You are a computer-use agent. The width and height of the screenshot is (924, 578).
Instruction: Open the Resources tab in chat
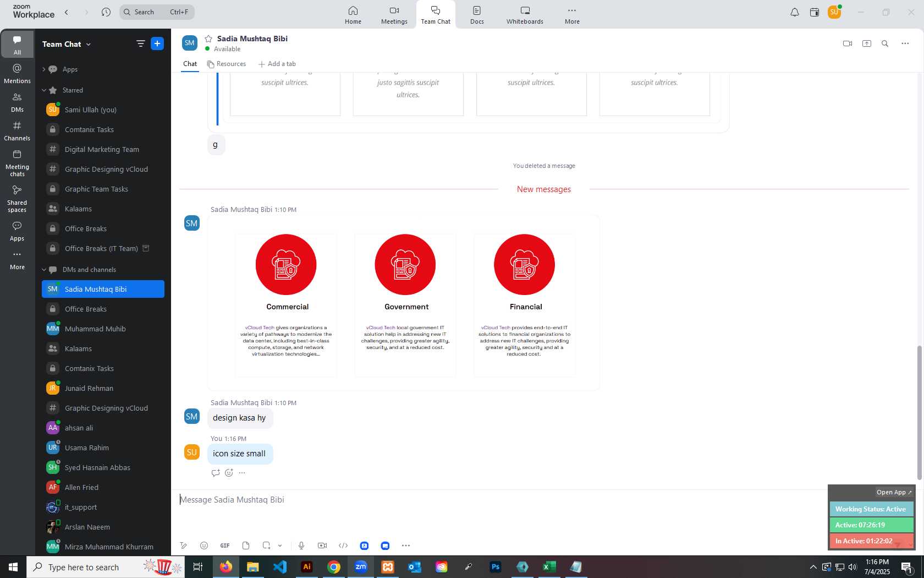coord(227,64)
